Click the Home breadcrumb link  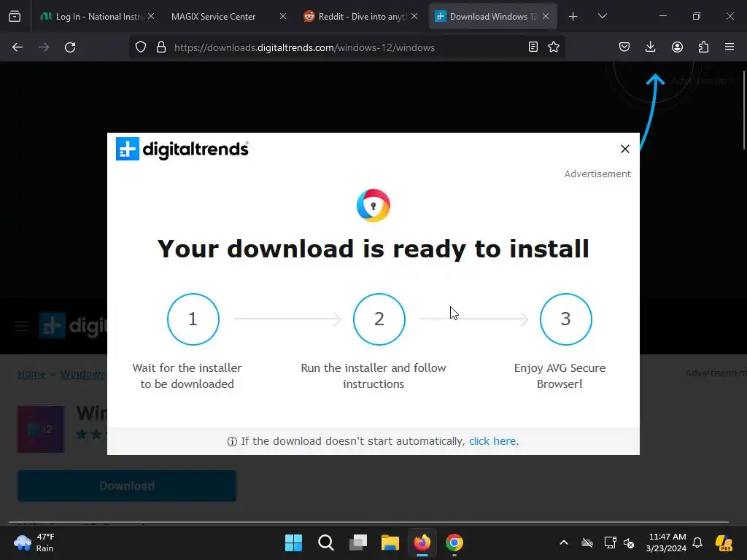tap(31, 374)
